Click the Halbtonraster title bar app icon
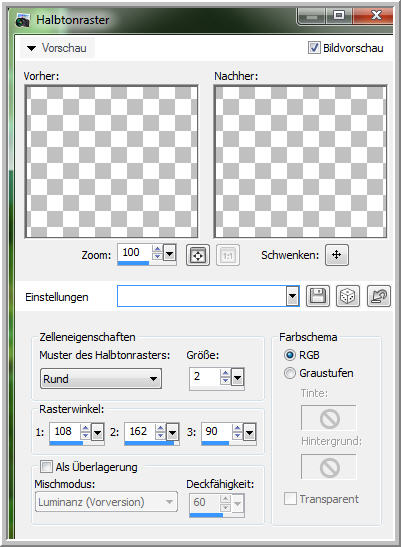This screenshot has height=547, width=401. point(23,20)
